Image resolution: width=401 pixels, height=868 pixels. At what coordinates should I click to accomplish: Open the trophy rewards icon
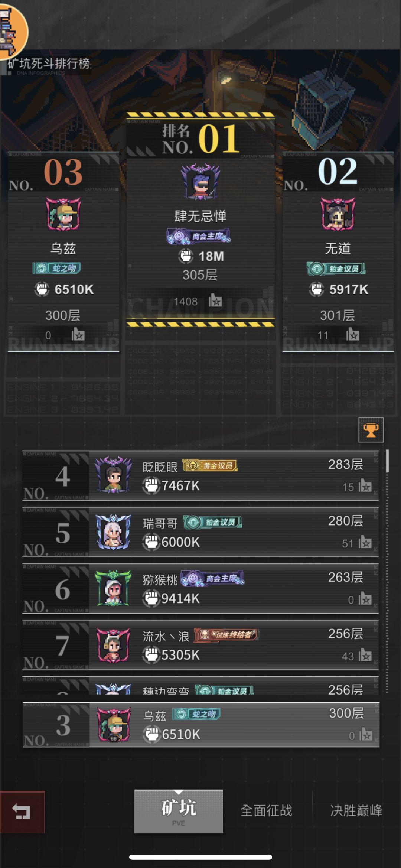[x=371, y=430]
